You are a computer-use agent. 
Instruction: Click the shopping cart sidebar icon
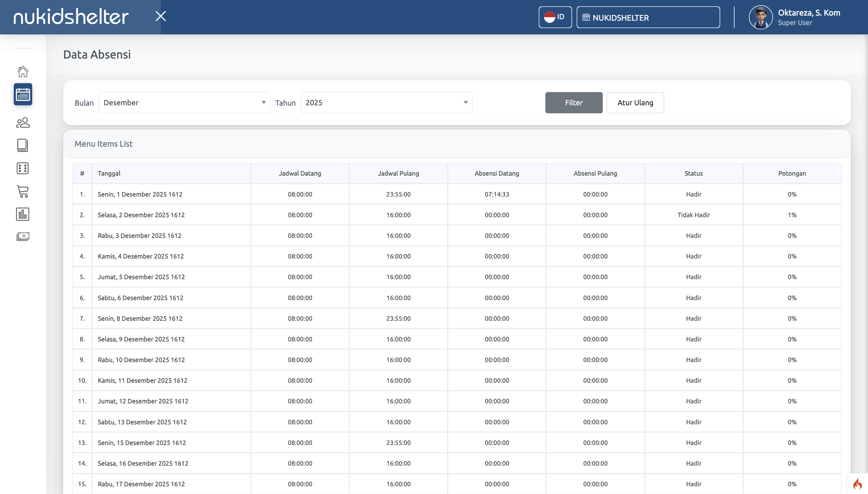point(23,191)
